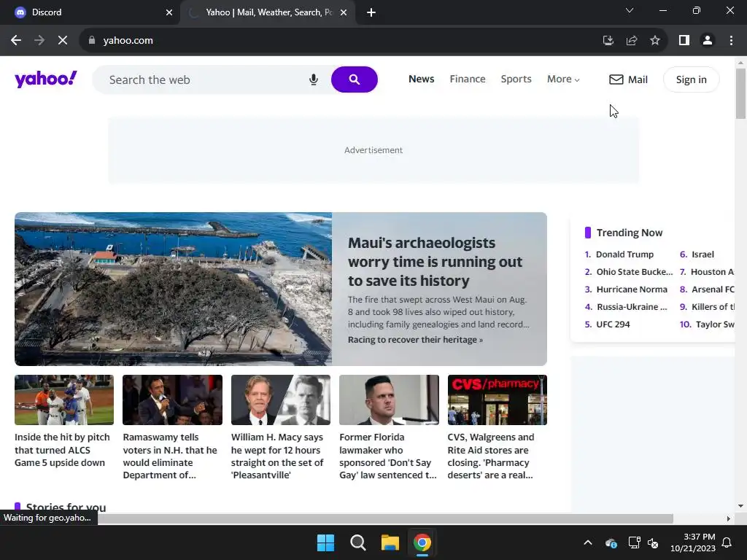Close the Yahoo tab
Screen dimensions: 747x560
(344, 12)
